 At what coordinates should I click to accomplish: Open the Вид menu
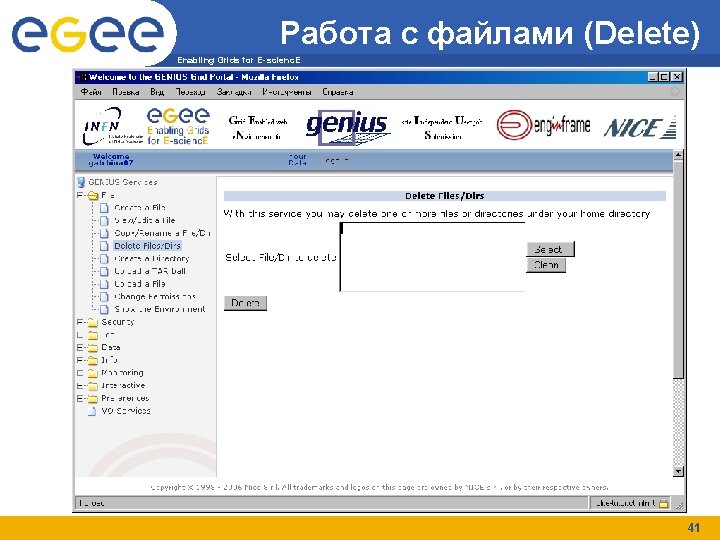tap(157, 92)
